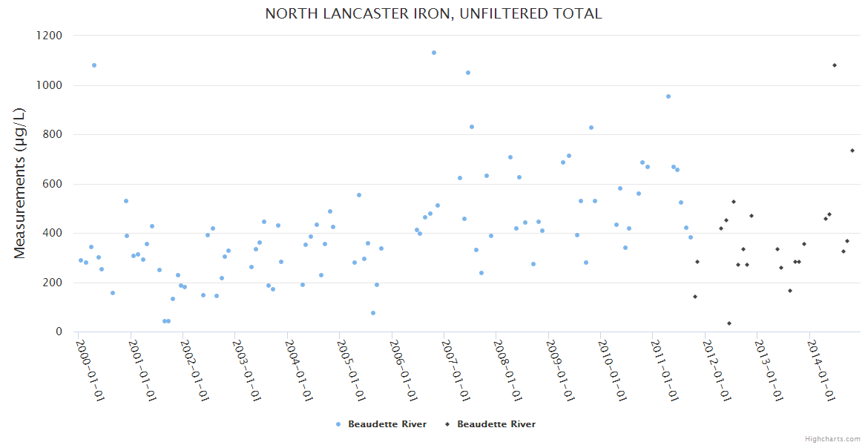Screen dimensions: 868x445
Task: Click the 2011-01-01 x-axis label
Action: 665,370
